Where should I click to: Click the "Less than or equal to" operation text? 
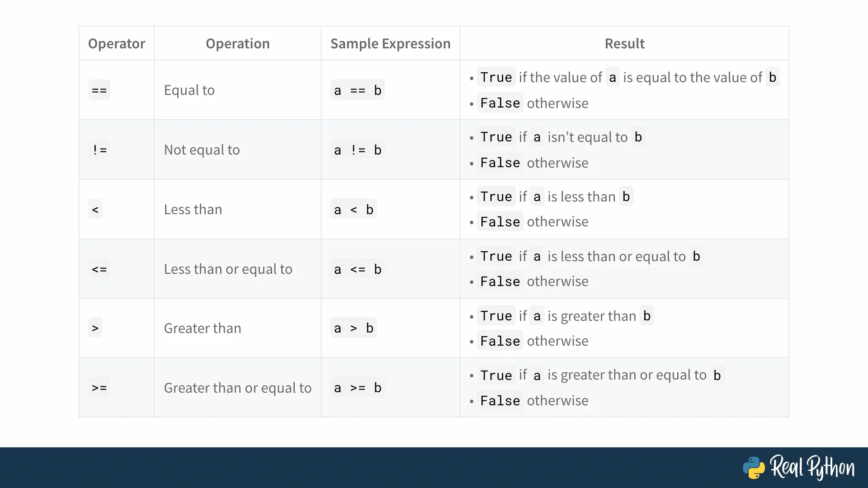click(x=228, y=269)
